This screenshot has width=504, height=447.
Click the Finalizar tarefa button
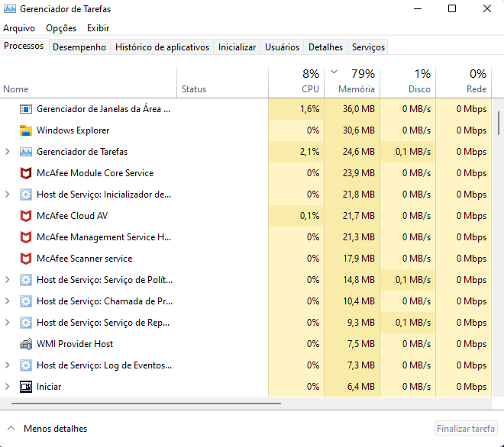[466, 429]
